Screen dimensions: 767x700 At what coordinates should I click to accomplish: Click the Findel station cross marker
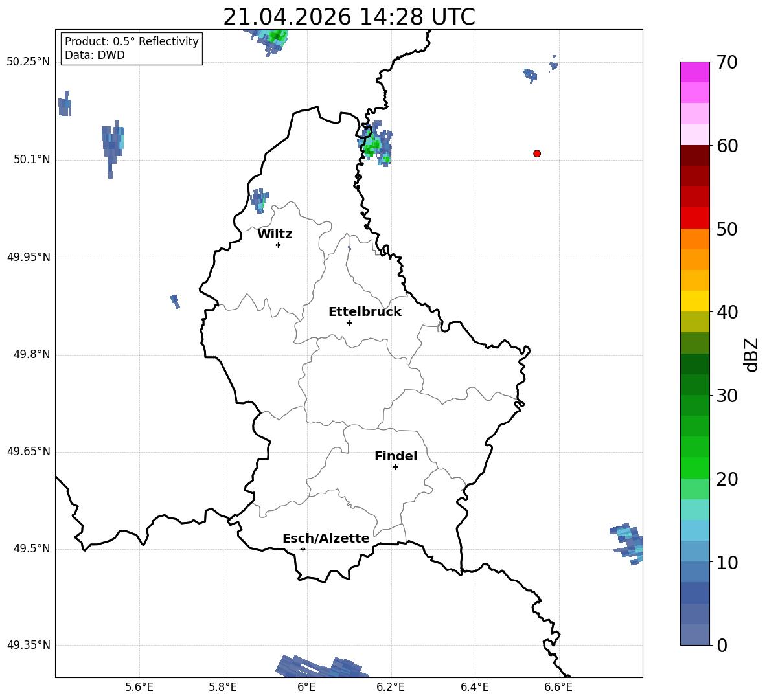395,468
